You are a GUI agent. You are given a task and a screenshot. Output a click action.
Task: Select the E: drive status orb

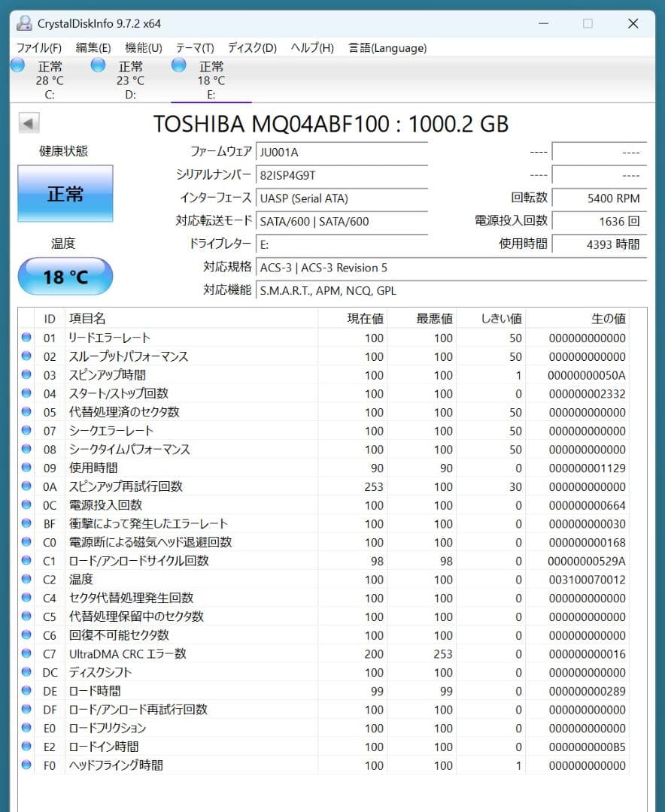(x=179, y=65)
